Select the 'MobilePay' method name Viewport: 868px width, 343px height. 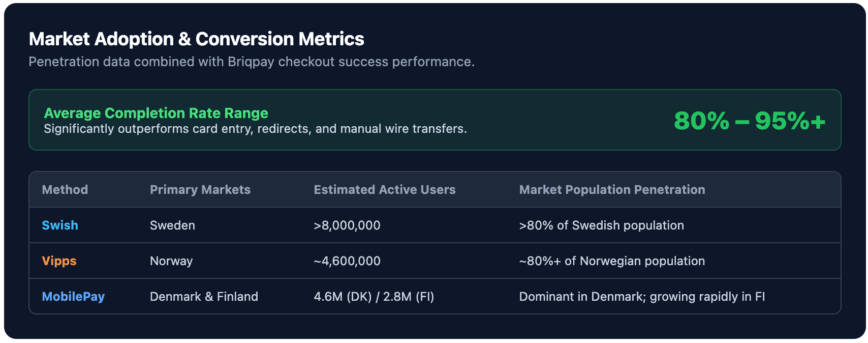tap(73, 297)
